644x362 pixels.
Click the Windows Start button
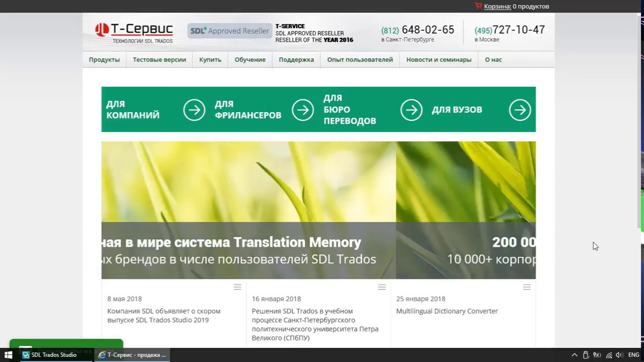(9, 355)
